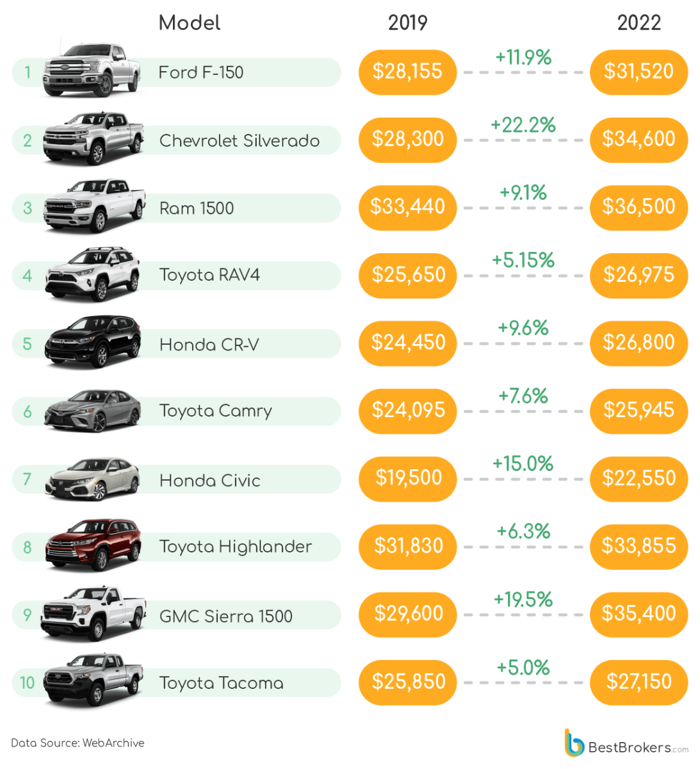Image resolution: width=700 pixels, height=769 pixels.
Task: Click the 2019 column header
Action: 407,23
